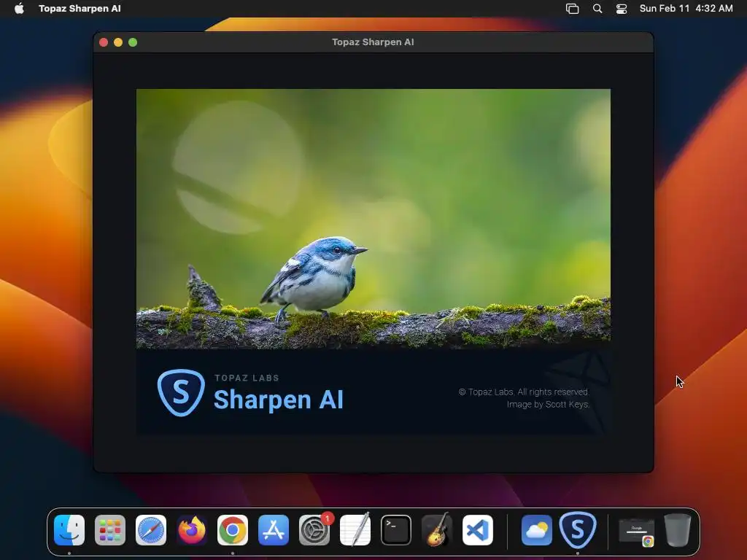This screenshot has width=747, height=560.
Task: Click the bird splash image
Action: point(373,219)
